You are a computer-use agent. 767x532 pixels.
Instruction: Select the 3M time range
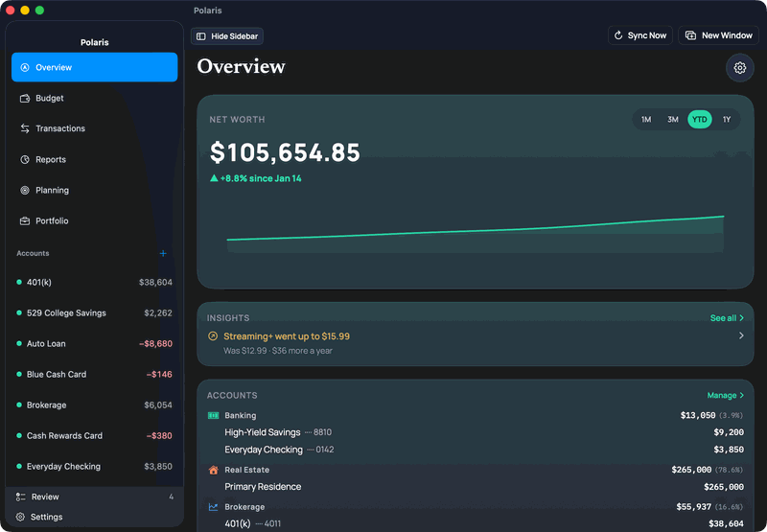pos(673,119)
